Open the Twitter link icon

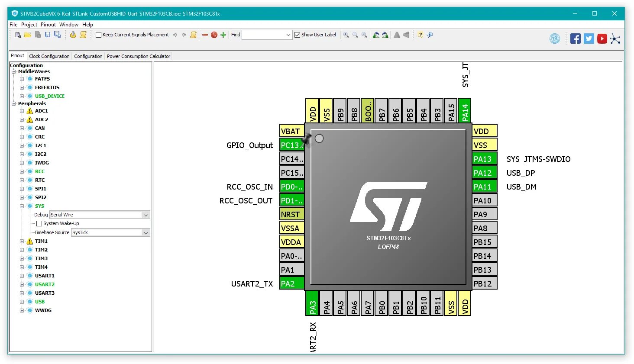(x=589, y=39)
